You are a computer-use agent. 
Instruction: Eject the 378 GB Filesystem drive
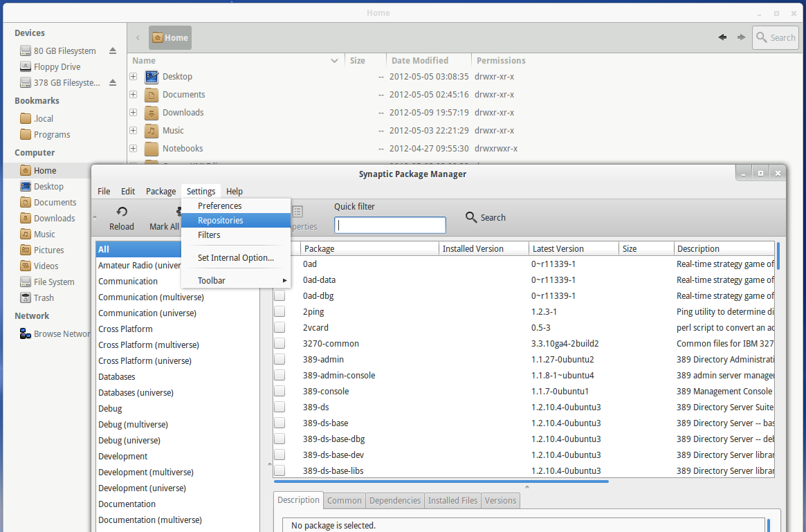click(113, 82)
